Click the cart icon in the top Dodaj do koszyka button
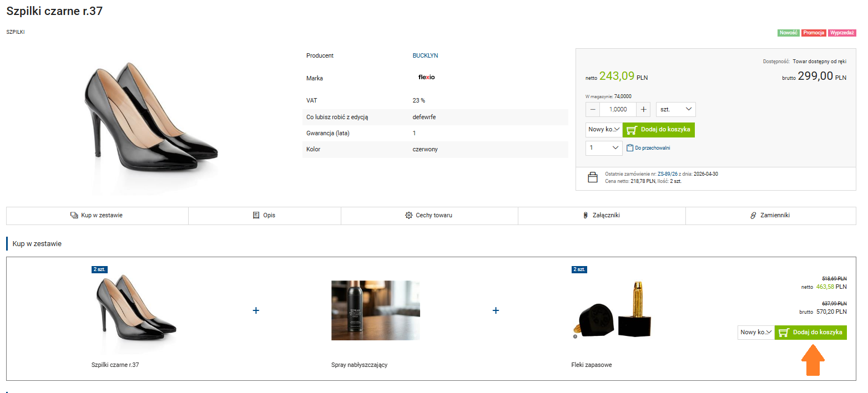This screenshot has width=868, height=393. (x=631, y=130)
